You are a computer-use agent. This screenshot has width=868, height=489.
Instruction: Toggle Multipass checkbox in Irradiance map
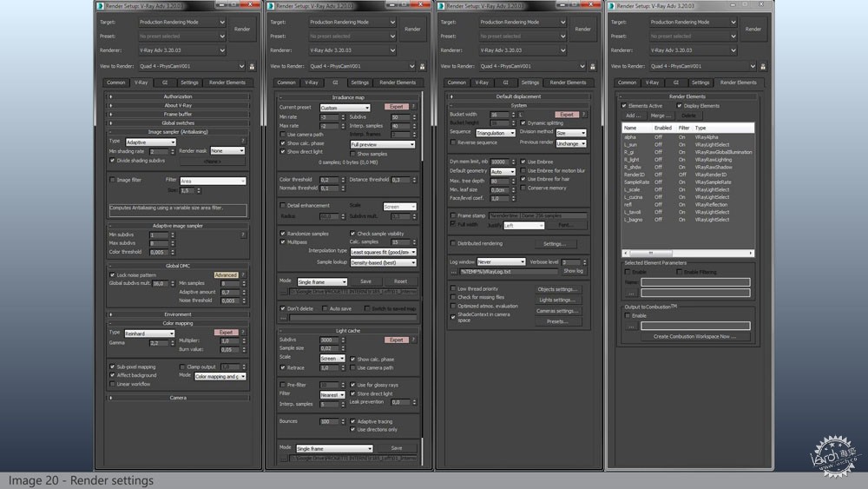tap(283, 242)
